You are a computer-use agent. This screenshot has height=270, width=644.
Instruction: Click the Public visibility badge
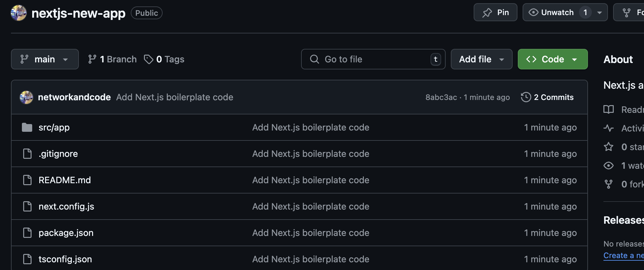pos(147,13)
